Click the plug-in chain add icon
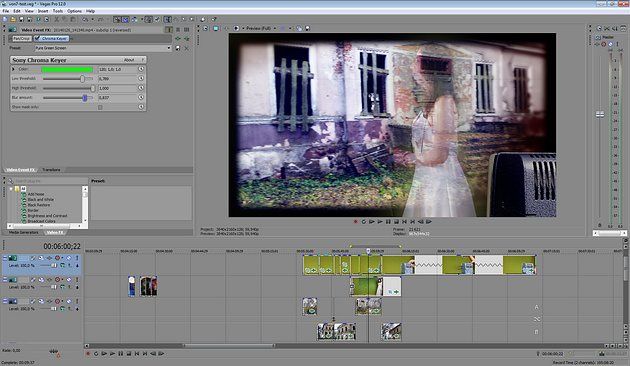The image size is (630, 366). 178,39
